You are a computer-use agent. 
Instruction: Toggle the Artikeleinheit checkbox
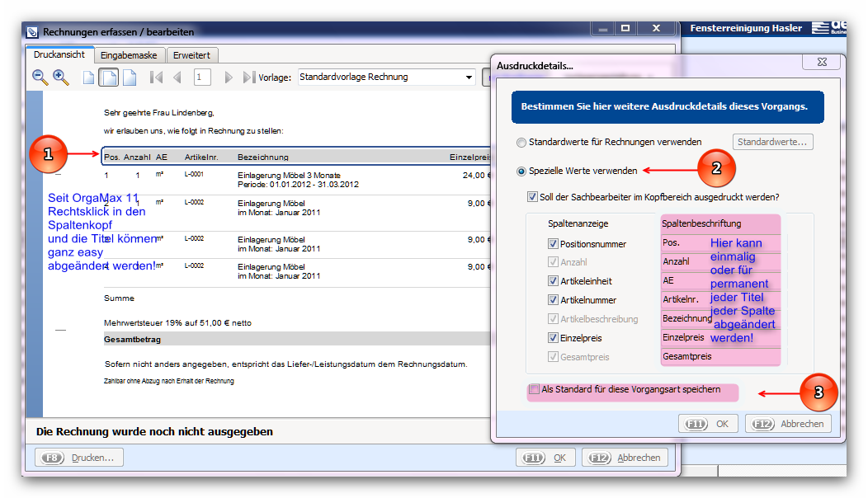click(553, 281)
